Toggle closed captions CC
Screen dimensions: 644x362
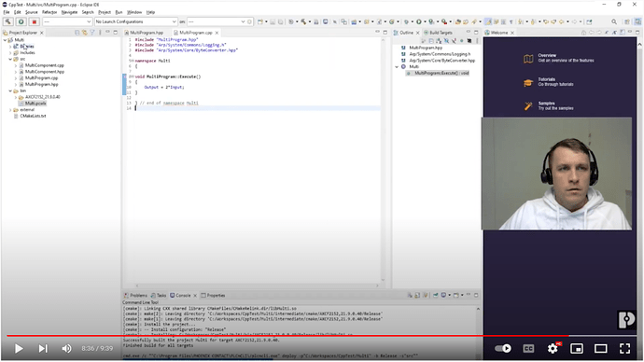pyautogui.click(x=528, y=348)
